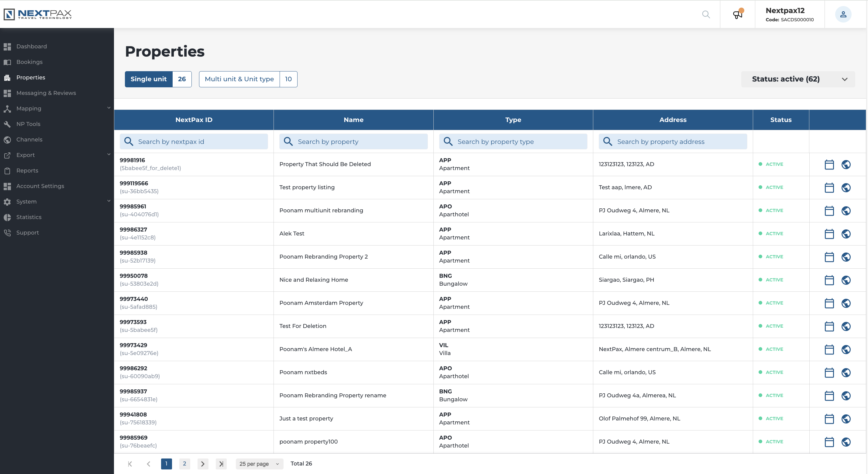
Task: Open calendar for Property That Should Be Deleted
Action: point(829,164)
